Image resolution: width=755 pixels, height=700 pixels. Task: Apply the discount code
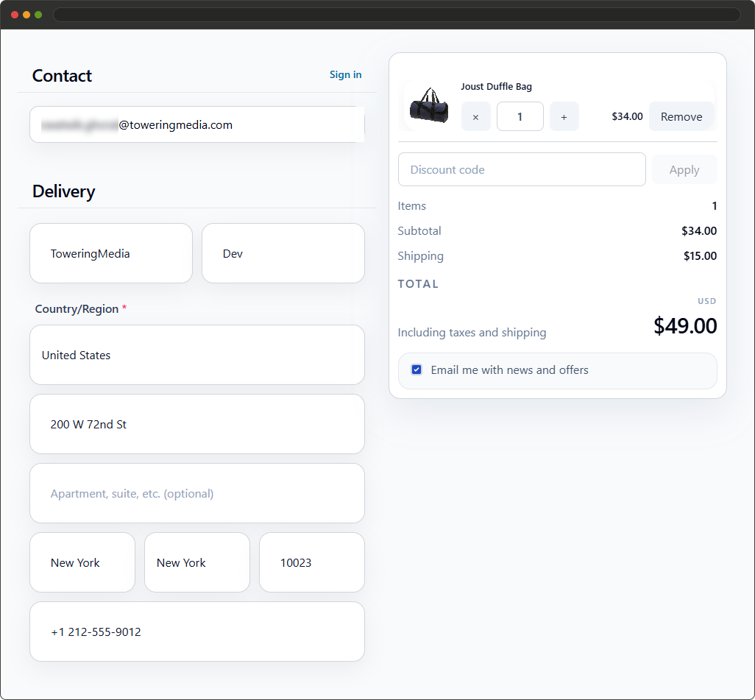[x=684, y=169]
